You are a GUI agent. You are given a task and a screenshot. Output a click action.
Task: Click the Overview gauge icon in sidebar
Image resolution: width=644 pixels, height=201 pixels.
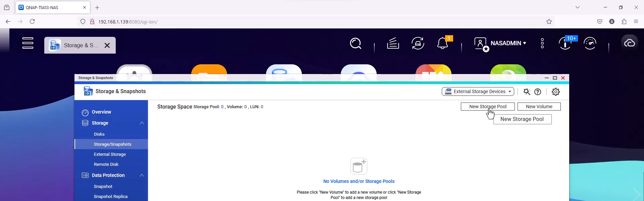[85, 113]
